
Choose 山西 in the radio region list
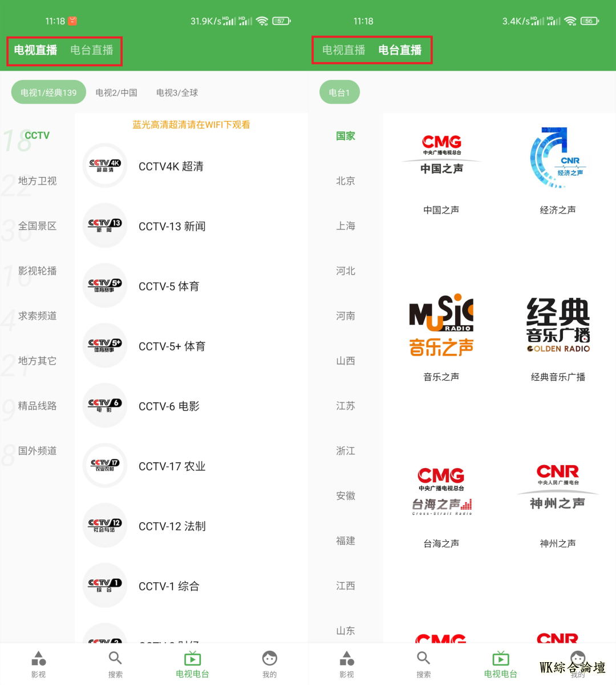coord(346,361)
